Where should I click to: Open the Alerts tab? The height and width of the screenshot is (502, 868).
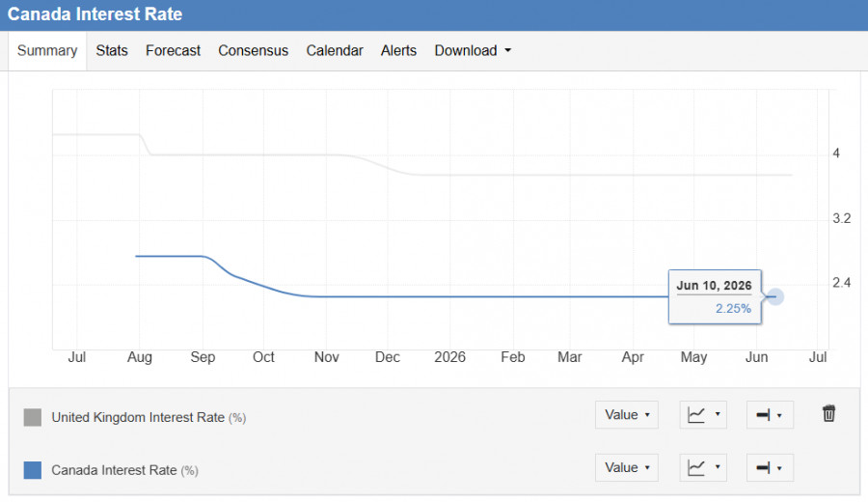click(398, 50)
